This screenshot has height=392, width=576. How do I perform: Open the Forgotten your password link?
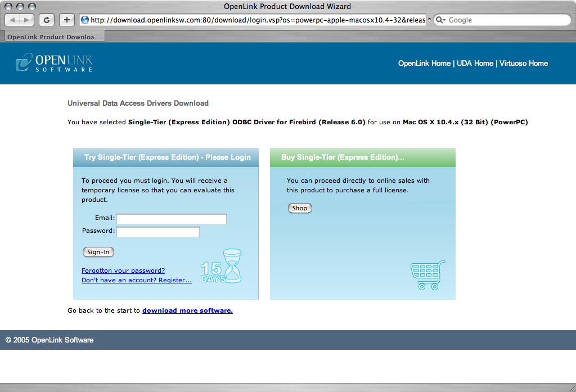[123, 271]
